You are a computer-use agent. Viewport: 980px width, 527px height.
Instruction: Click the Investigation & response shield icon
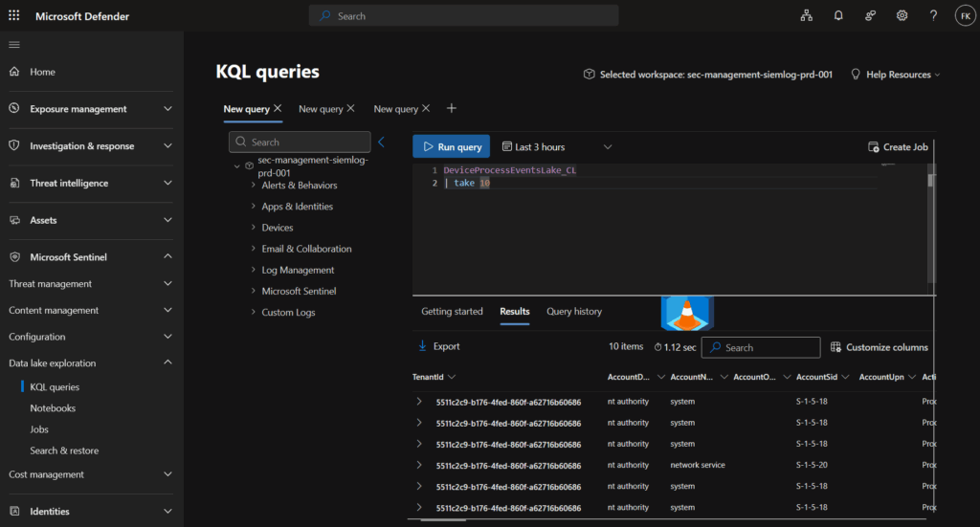[14, 145]
